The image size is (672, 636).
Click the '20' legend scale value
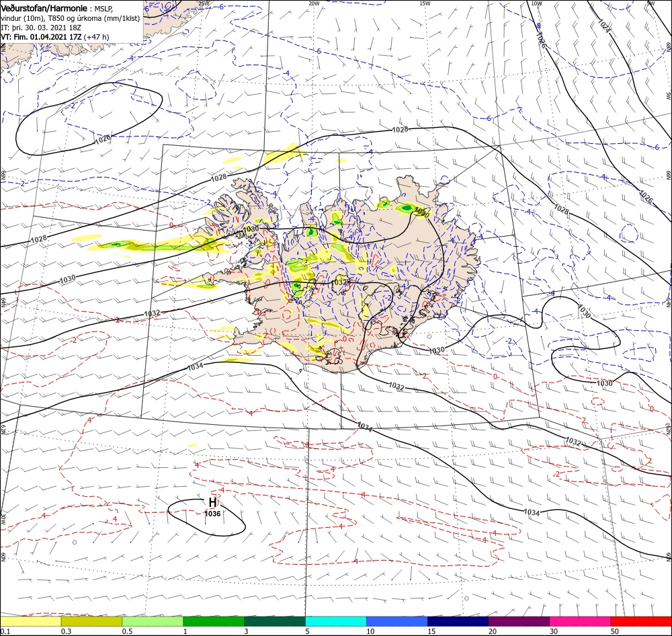coord(493,631)
